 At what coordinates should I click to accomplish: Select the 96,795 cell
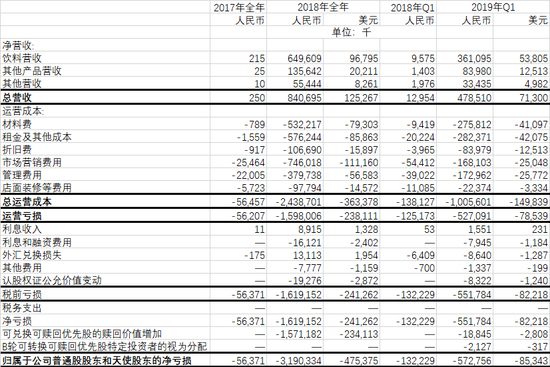click(364, 58)
